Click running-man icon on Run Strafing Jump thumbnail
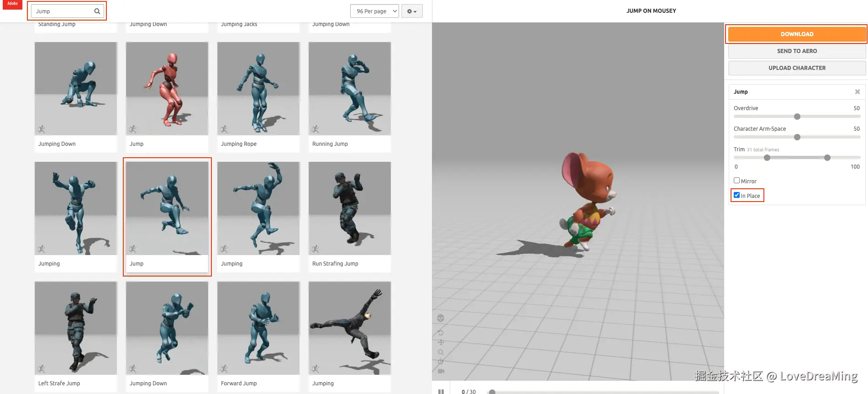This screenshot has width=868, height=394. click(x=315, y=249)
